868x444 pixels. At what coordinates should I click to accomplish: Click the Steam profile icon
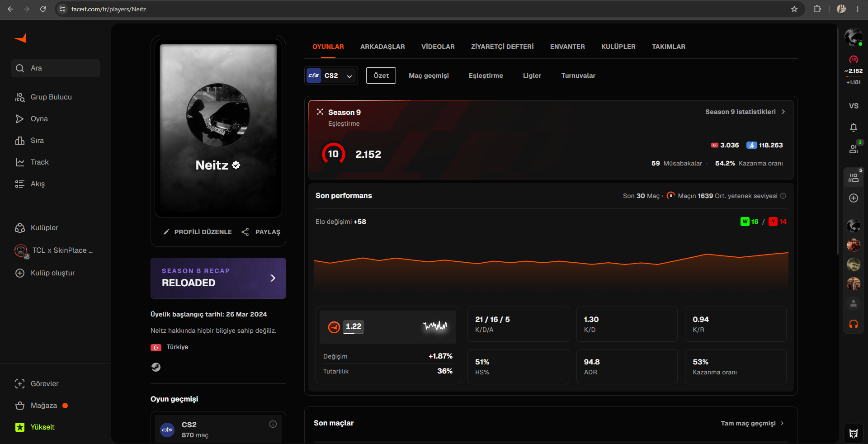[x=156, y=367]
